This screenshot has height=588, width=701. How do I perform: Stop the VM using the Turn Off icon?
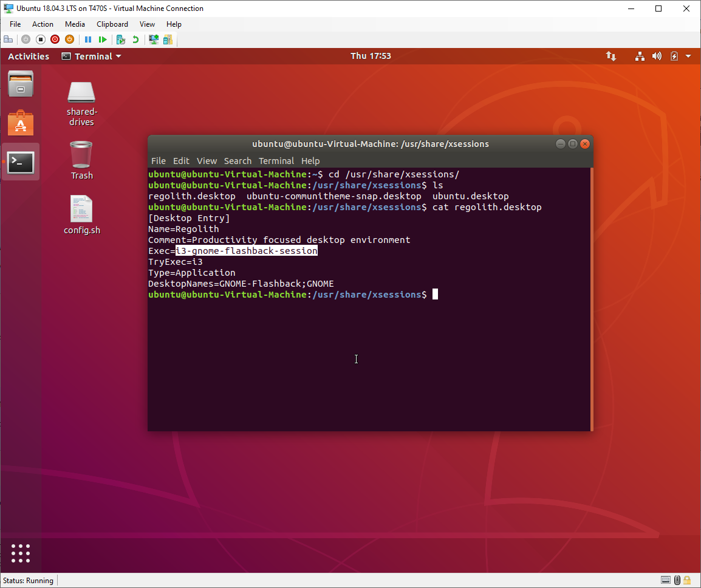(x=40, y=39)
